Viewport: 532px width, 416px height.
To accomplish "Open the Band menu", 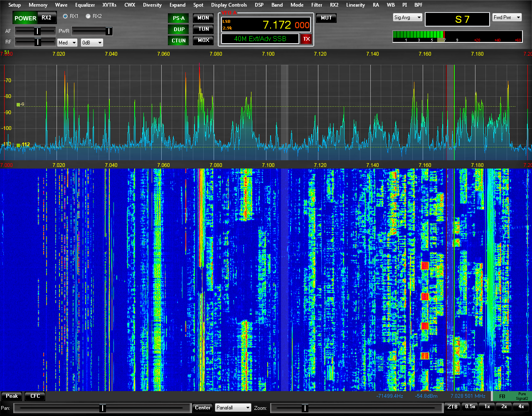I will click(277, 5).
